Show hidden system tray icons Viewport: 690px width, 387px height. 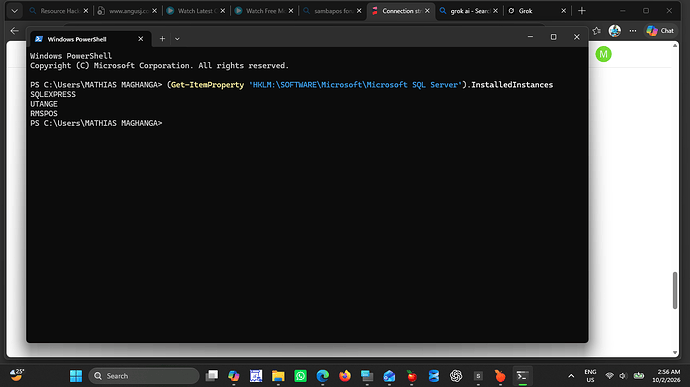click(x=571, y=376)
